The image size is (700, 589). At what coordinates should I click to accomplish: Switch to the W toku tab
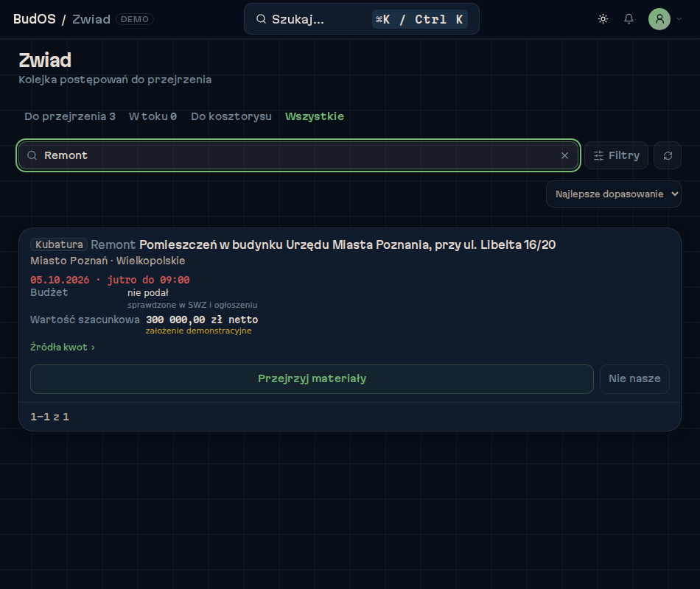(153, 116)
